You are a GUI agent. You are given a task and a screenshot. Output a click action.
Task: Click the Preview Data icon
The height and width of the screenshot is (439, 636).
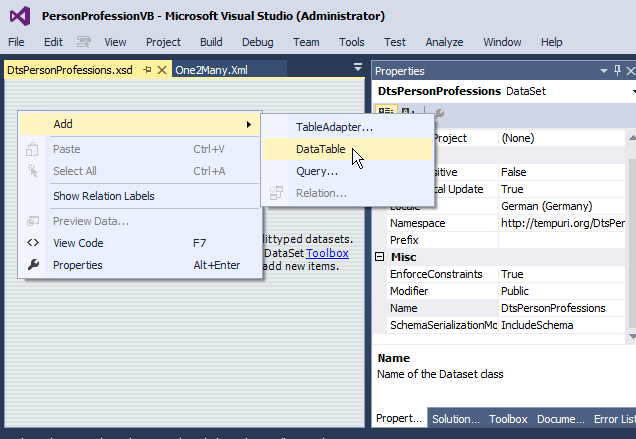[x=33, y=221]
